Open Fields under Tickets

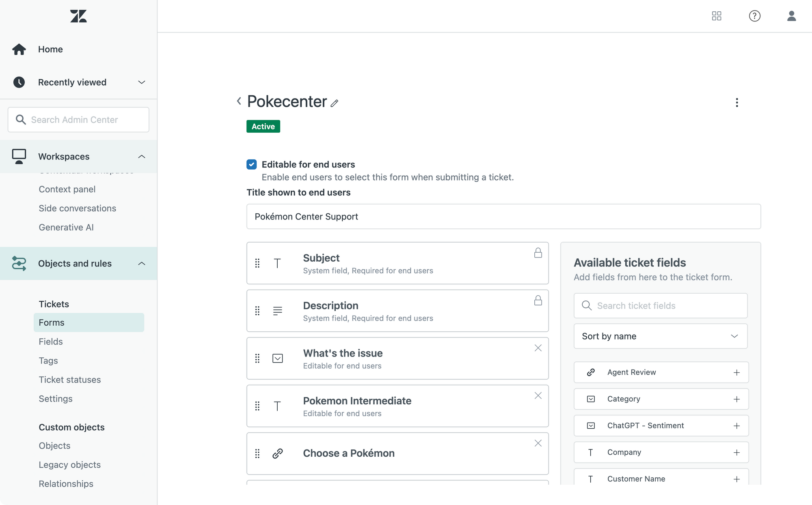(51, 342)
